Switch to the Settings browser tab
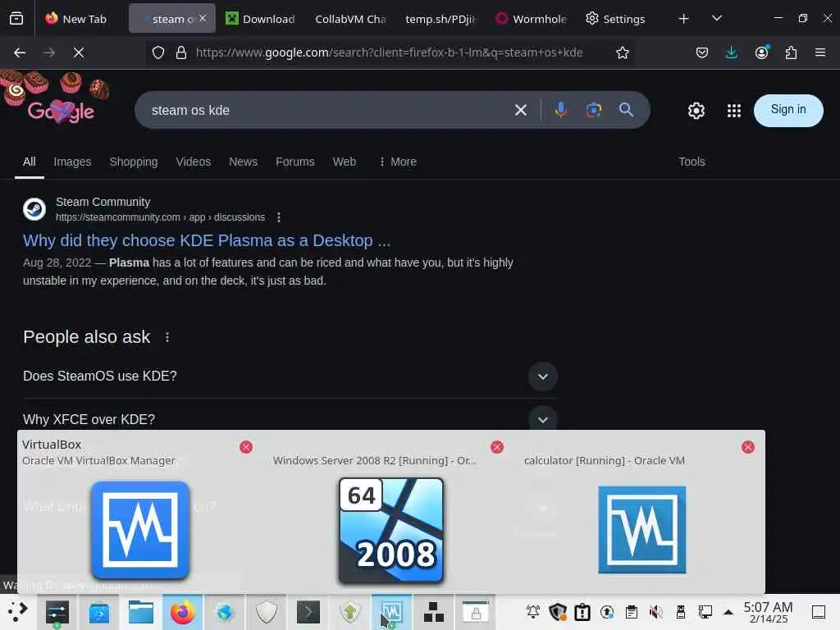The image size is (840, 630). point(615,19)
